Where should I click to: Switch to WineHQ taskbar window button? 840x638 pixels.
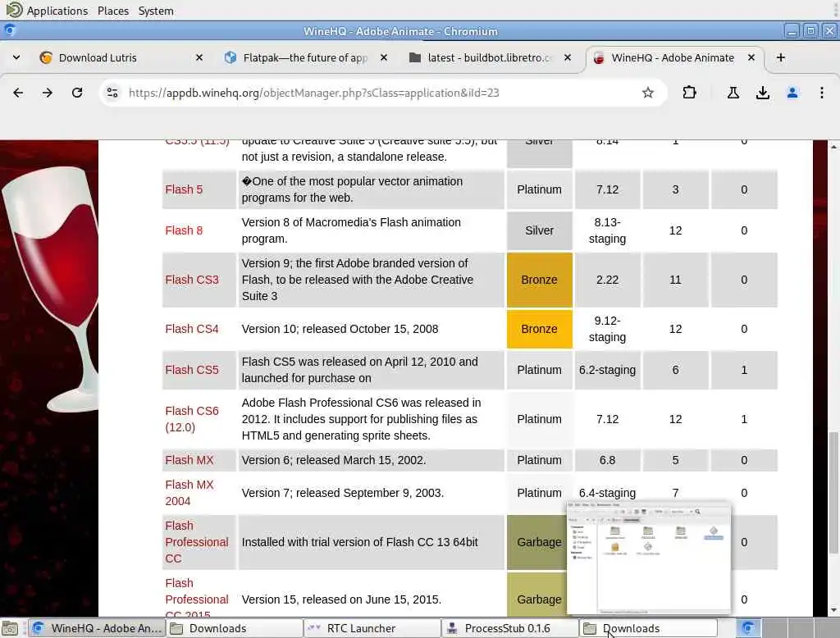98,628
